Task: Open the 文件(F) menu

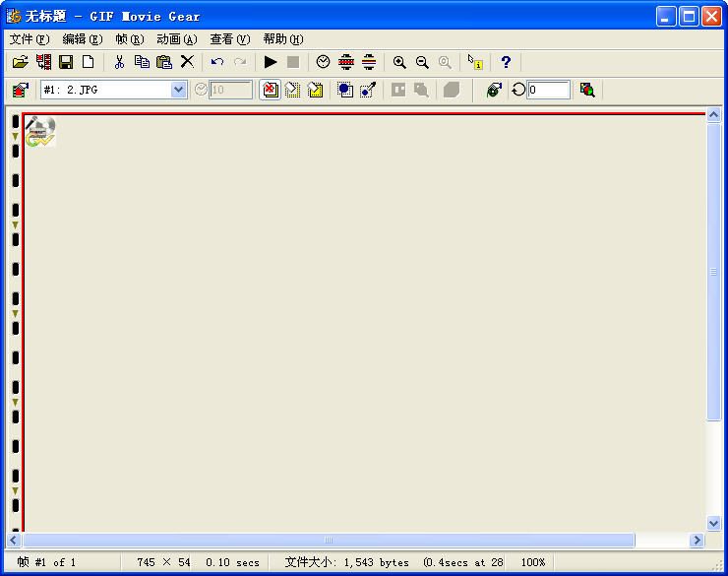Action: pos(29,39)
